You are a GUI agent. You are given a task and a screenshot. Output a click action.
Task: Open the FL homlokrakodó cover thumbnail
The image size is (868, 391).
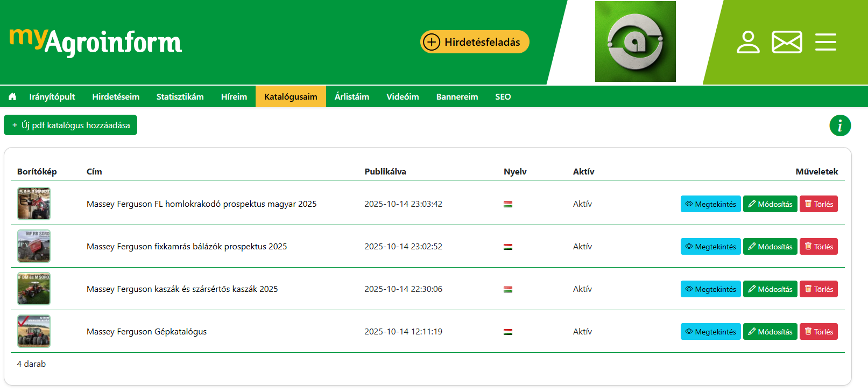(x=34, y=204)
